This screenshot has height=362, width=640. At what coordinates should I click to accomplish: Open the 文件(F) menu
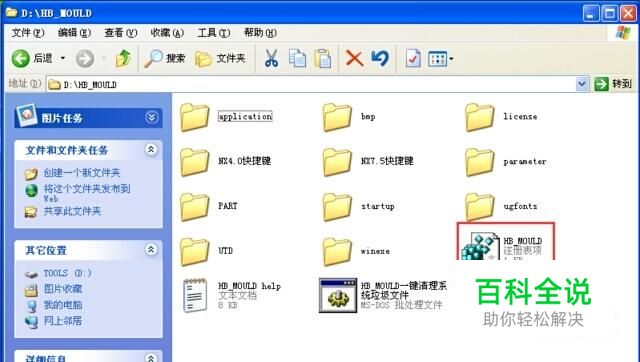(x=28, y=33)
